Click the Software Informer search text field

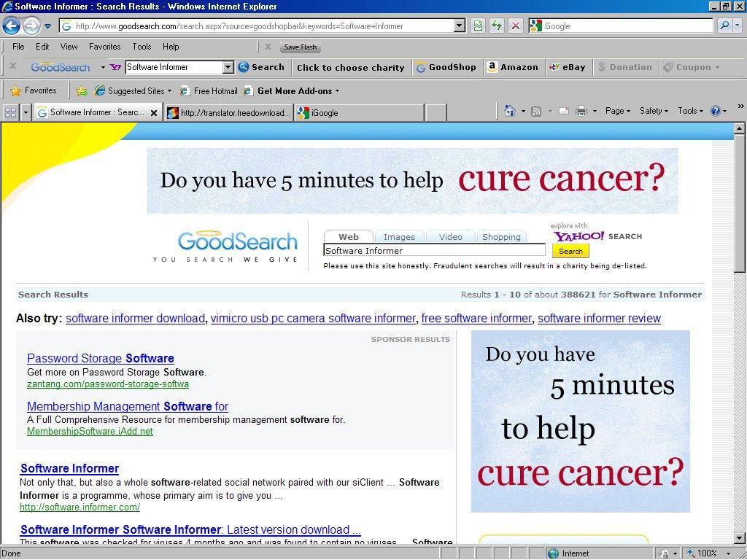click(x=435, y=251)
